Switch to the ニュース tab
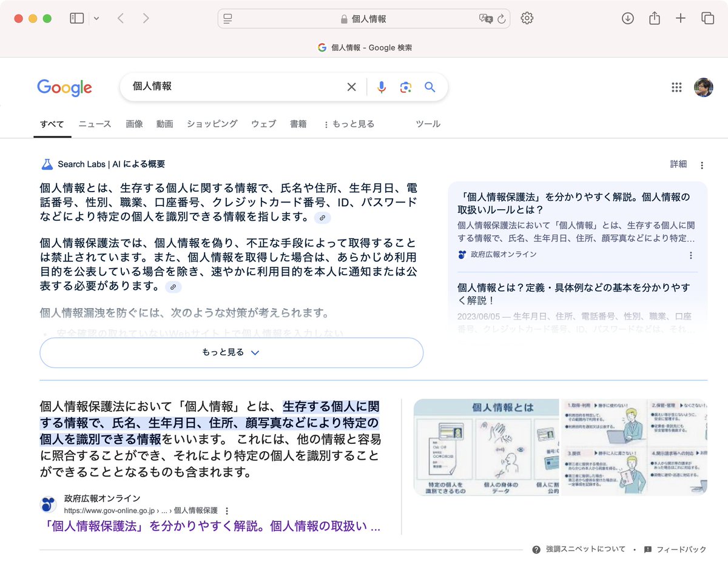This screenshot has width=728, height=567. 95,124
